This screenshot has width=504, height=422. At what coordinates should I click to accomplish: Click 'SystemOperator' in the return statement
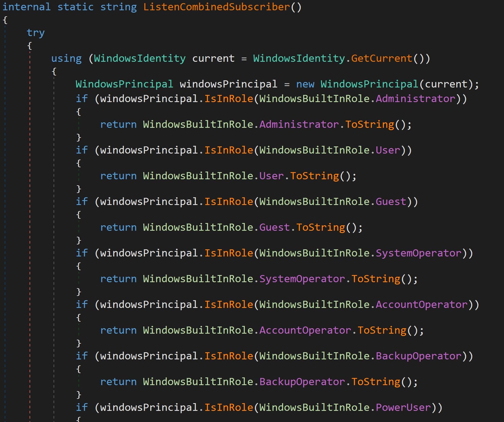tap(302, 279)
